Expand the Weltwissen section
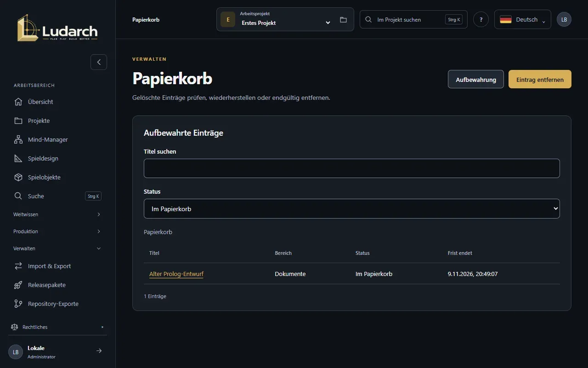Screen dimensions: 588x368 click(x=57, y=214)
